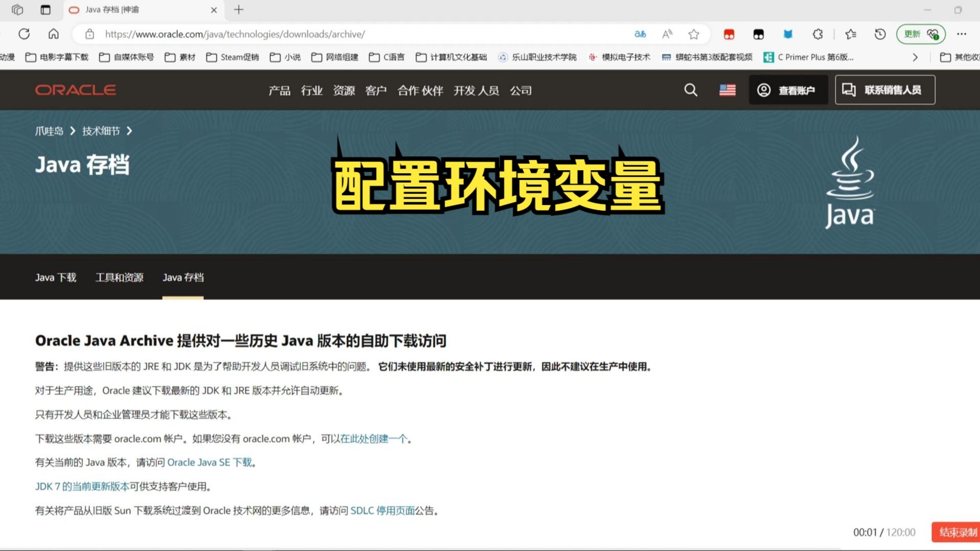The width and height of the screenshot is (980, 551).
Task: Click the 查看账户 button
Action: [788, 90]
